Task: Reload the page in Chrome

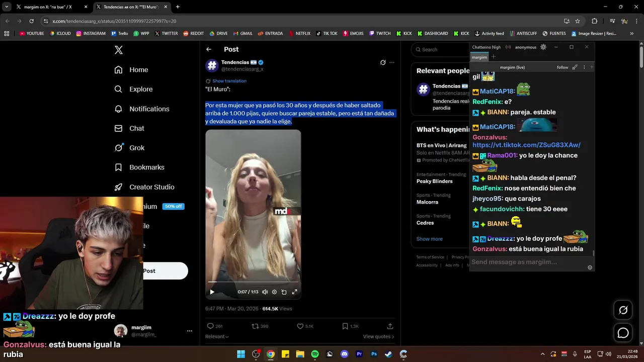Action: coord(31,21)
